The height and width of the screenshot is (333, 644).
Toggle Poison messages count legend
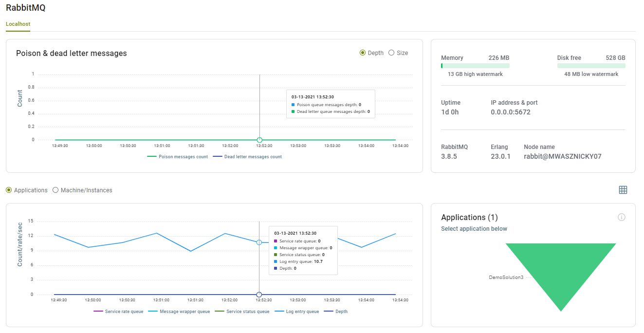click(178, 157)
